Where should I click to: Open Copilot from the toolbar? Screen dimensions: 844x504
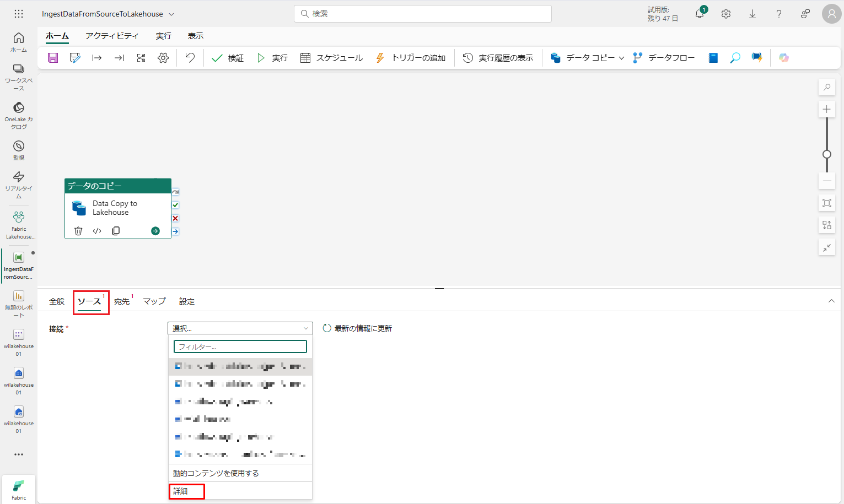point(784,58)
